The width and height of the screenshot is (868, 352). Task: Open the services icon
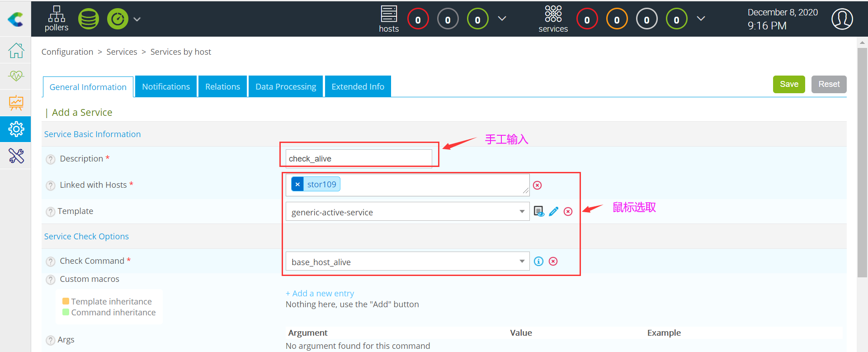tap(553, 19)
